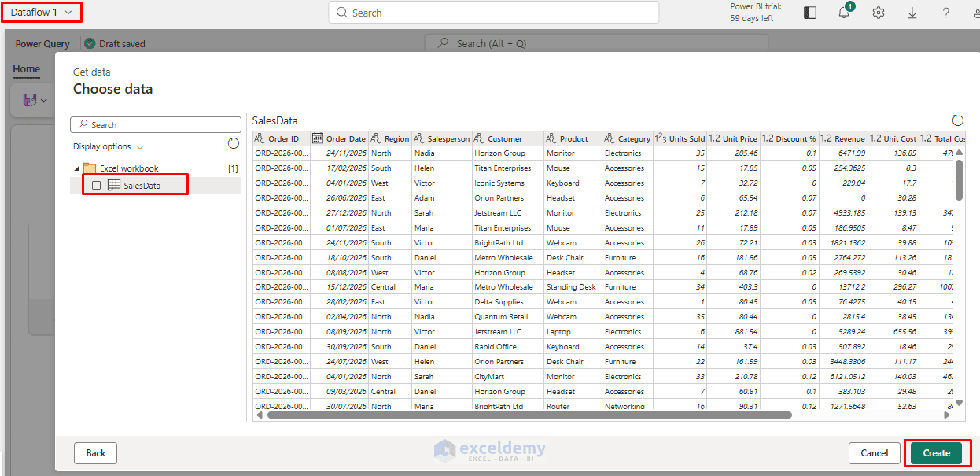
Task: Click the Revenue column header
Action: coord(843,138)
